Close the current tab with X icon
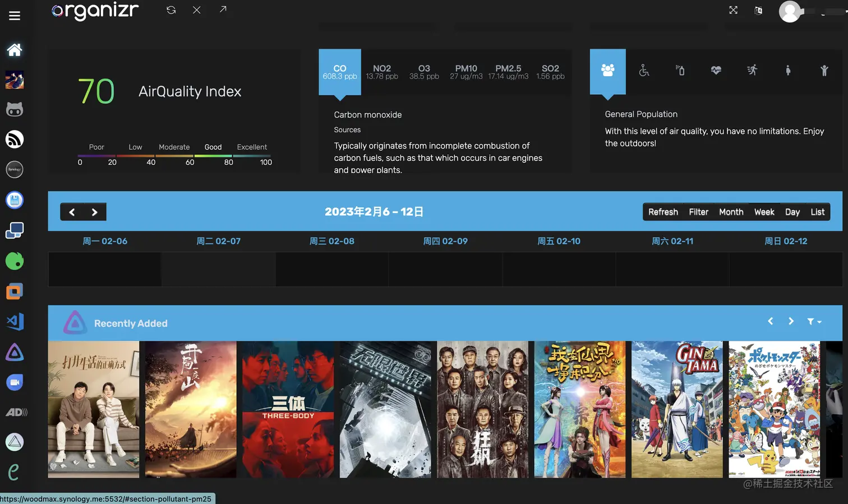This screenshot has width=848, height=504. [197, 10]
